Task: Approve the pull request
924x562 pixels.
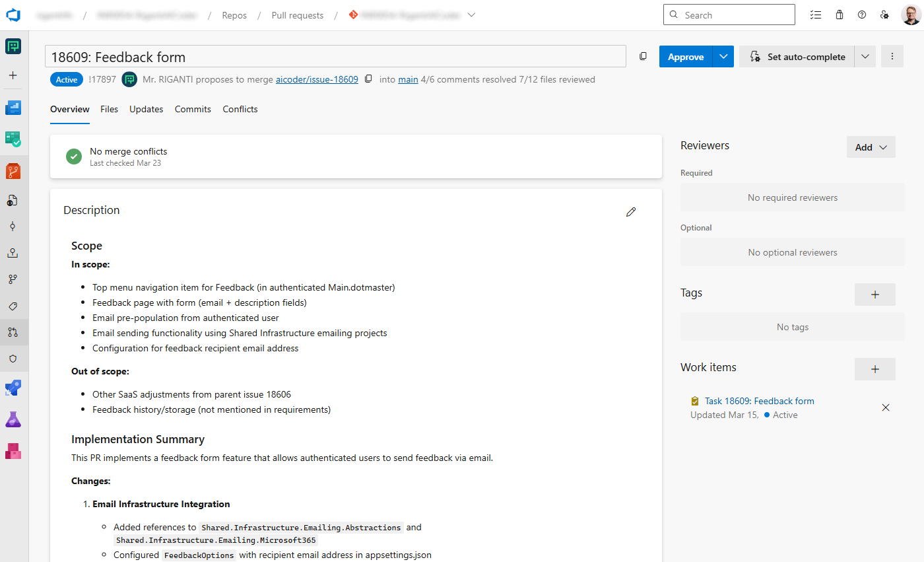Action: [x=686, y=57]
